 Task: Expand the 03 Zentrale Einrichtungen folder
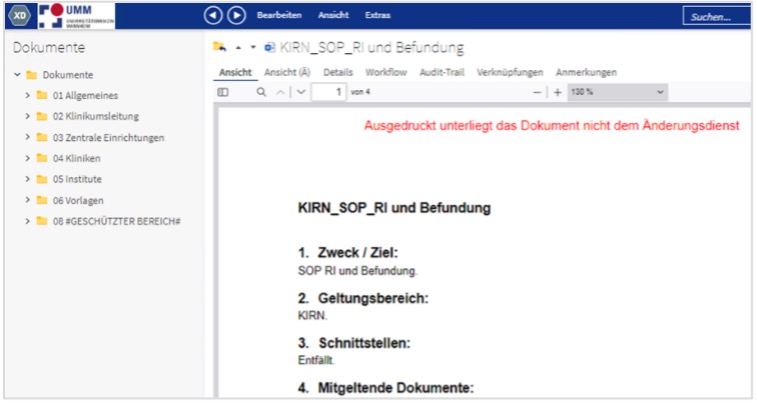tap(28, 138)
